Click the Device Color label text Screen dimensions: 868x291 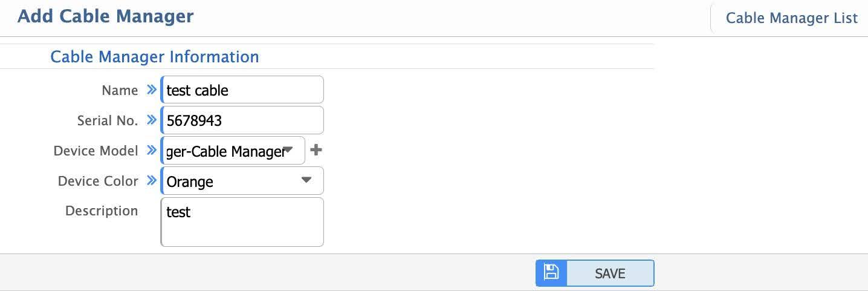tap(98, 181)
